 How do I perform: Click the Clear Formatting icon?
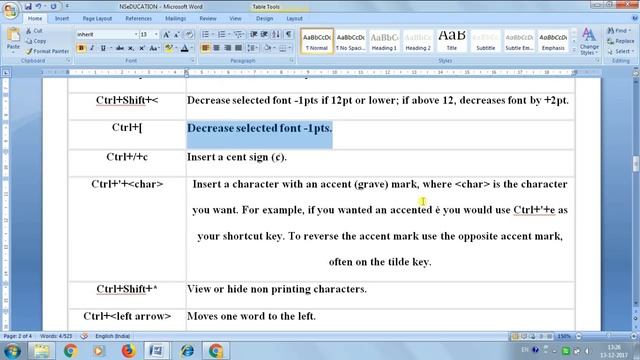[x=189, y=35]
